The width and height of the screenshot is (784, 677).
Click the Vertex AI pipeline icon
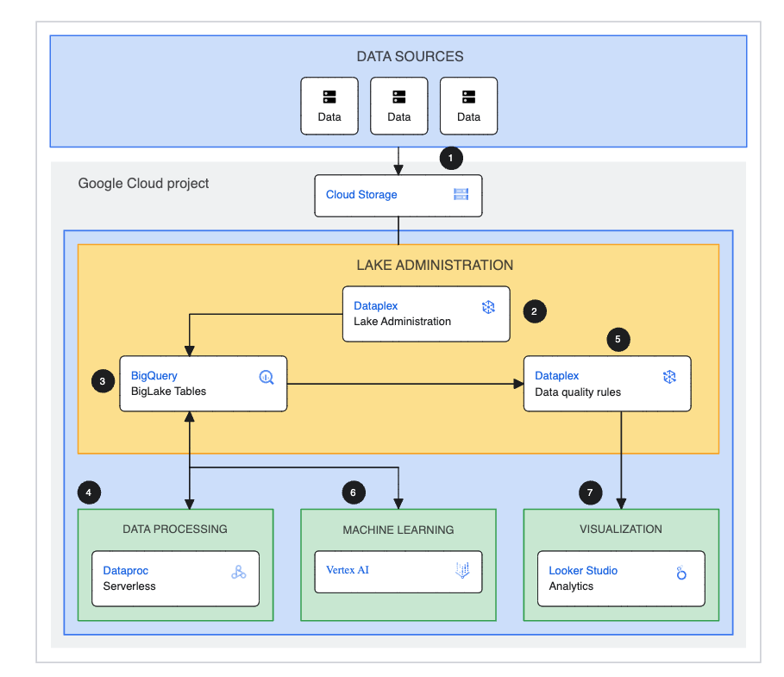point(461,571)
